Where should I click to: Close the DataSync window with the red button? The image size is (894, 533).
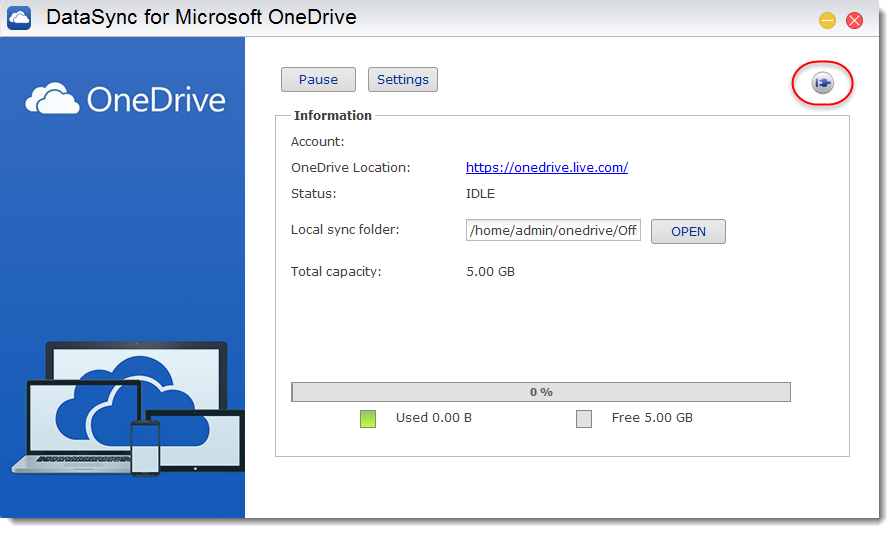pos(854,21)
